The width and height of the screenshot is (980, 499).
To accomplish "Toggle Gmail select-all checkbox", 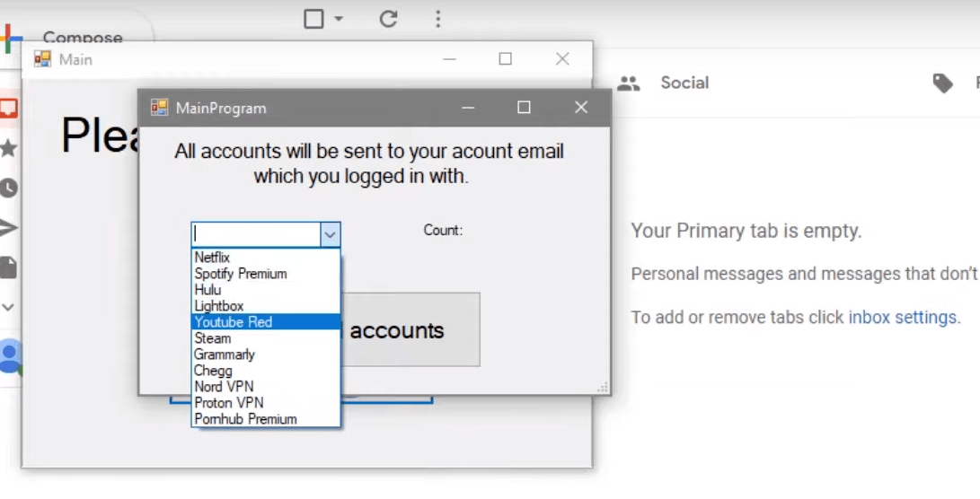I will pyautogui.click(x=313, y=19).
